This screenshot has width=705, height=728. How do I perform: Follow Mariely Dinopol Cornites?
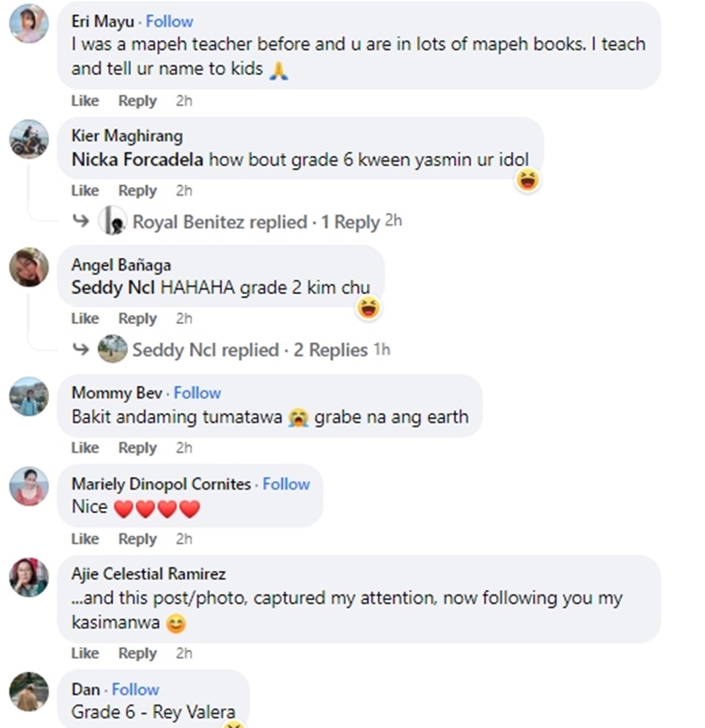[x=286, y=484]
